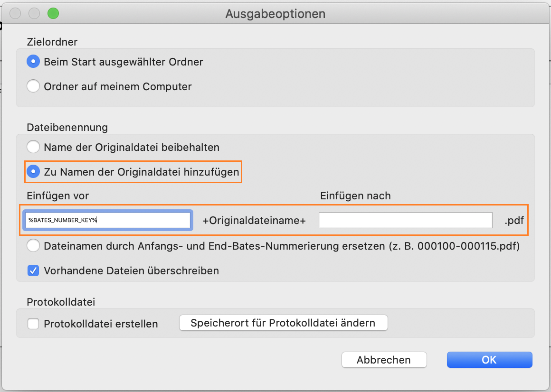Click the Abbrechen button

click(x=384, y=360)
